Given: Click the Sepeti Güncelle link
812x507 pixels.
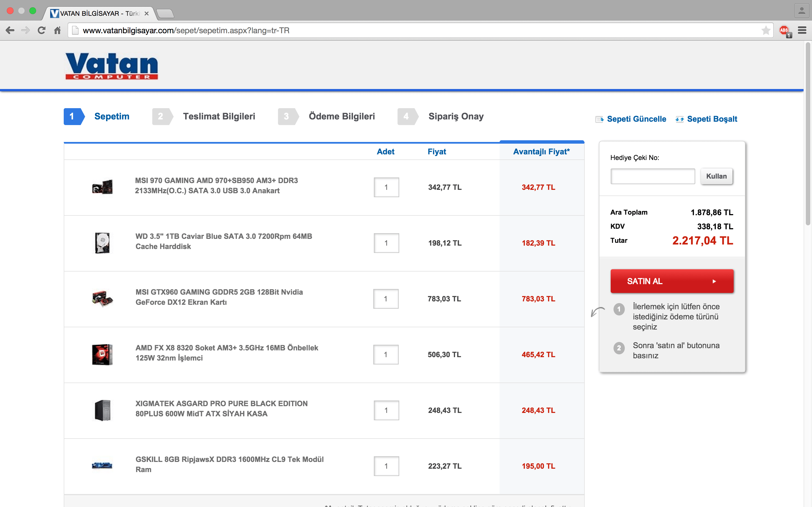Looking at the screenshot, I should tap(636, 119).
